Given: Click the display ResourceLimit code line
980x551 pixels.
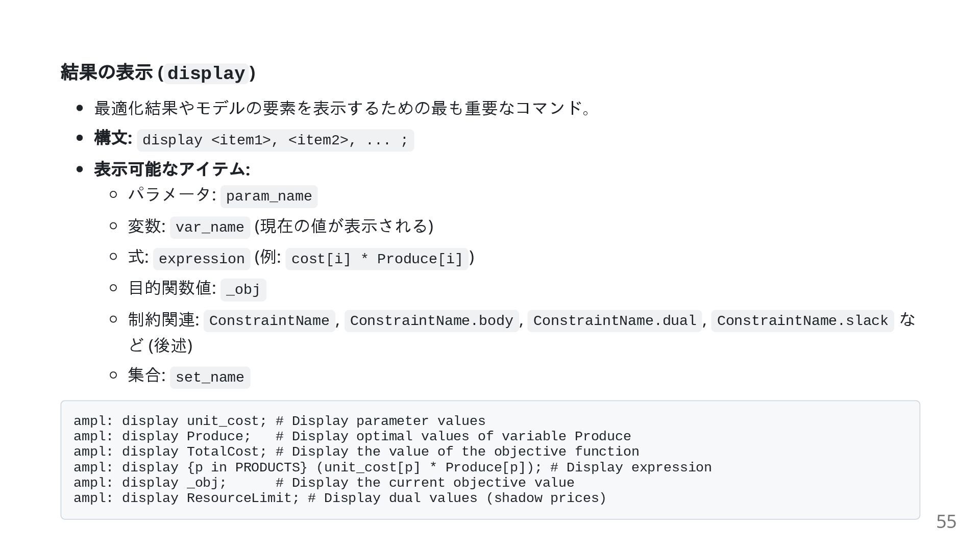Looking at the screenshot, I should [x=339, y=498].
